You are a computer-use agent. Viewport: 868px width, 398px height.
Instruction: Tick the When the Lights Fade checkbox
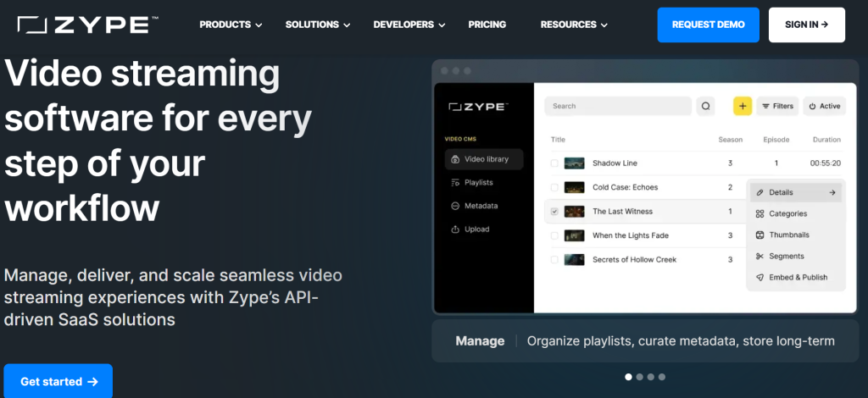(554, 235)
